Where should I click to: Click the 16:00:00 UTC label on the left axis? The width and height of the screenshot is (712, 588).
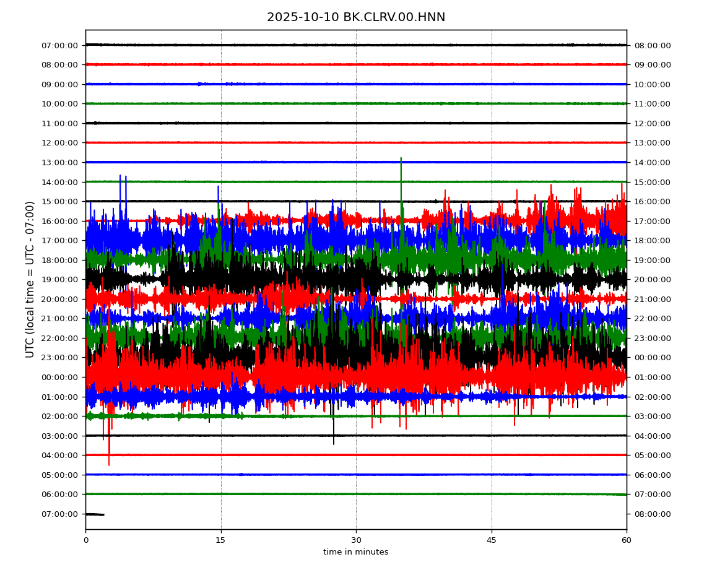(60, 221)
